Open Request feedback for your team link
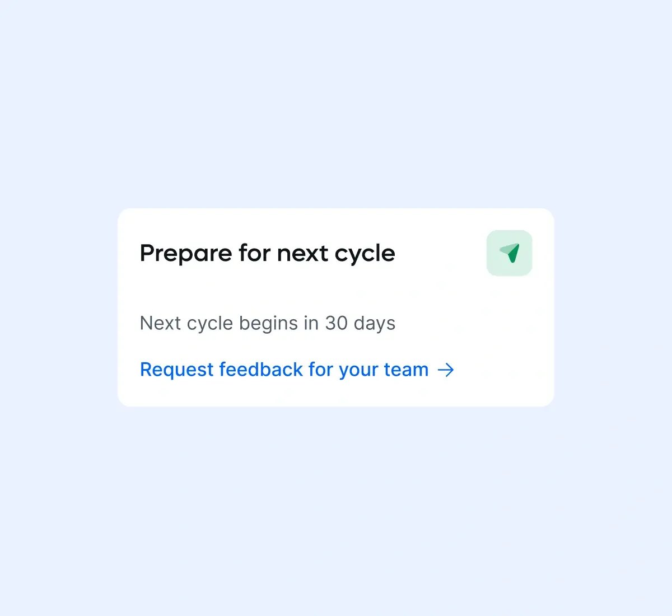 click(x=284, y=370)
